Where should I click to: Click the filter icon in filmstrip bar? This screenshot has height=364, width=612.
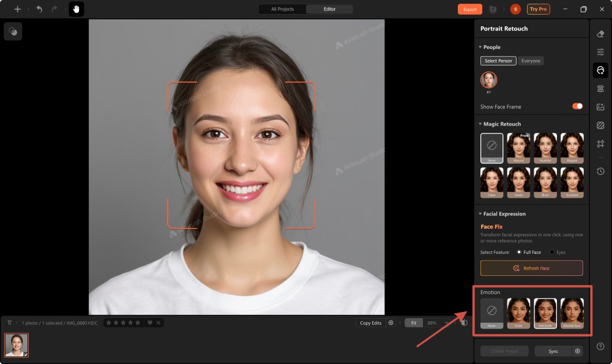[x=9, y=322]
